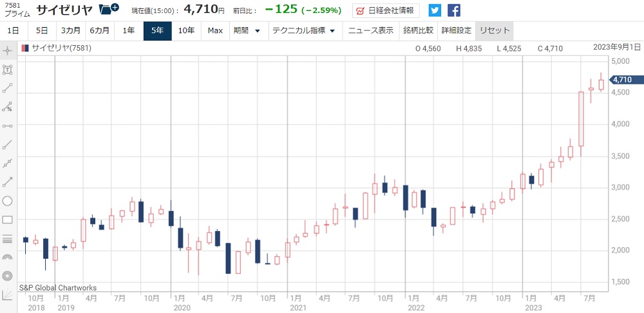Click the 7581 プライム code label

(17, 10)
